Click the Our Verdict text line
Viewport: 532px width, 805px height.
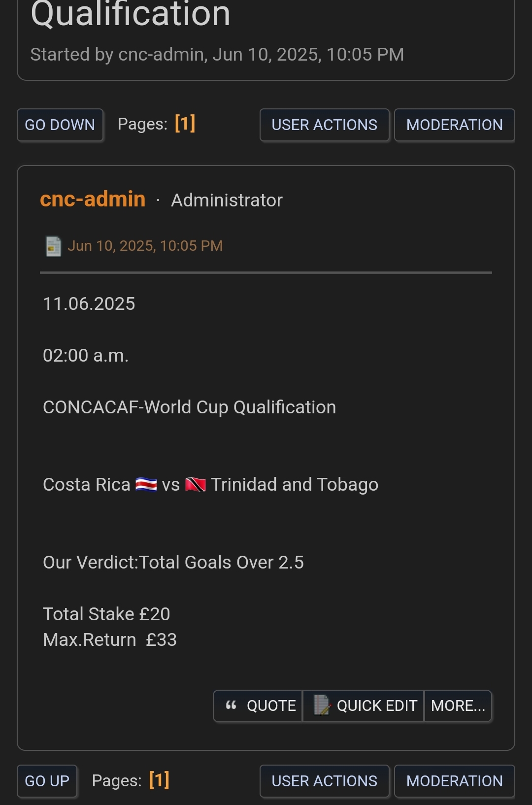[x=173, y=563]
